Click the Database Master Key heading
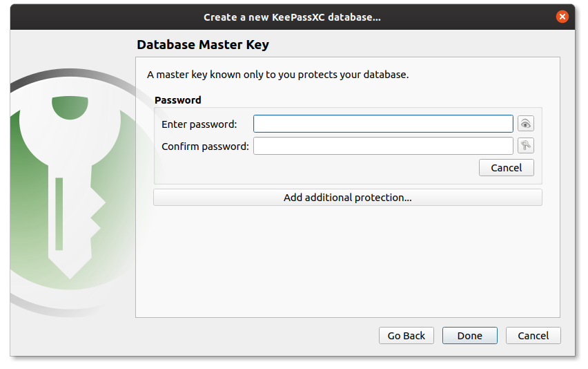The height and width of the screenshot is (369, 588). 203,45
